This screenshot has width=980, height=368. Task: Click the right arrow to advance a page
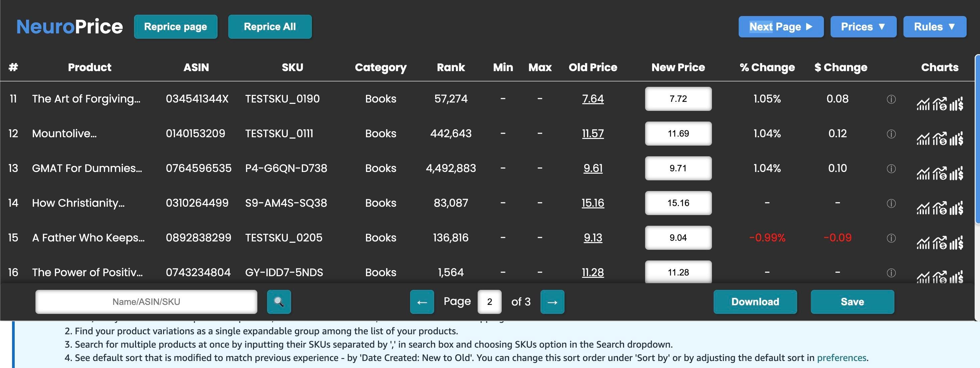552,302
